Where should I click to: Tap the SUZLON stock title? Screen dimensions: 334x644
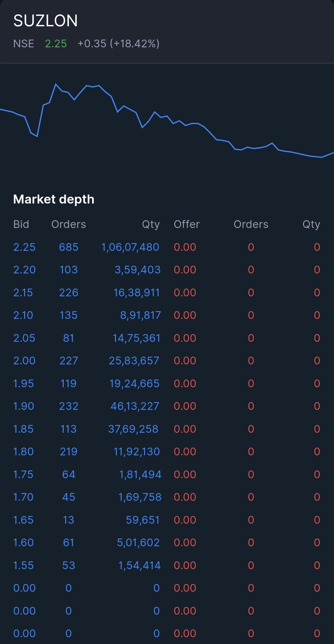coord(45,21)
